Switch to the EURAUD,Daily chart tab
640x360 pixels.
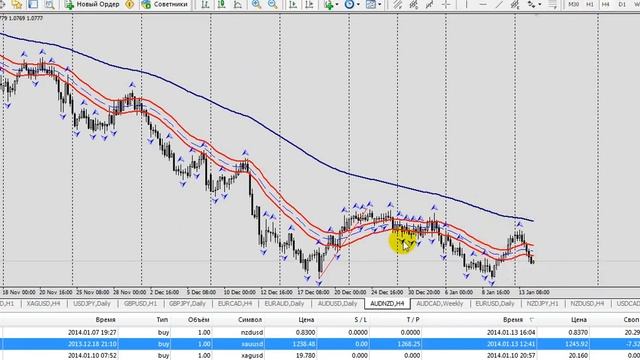click(284, 304)
